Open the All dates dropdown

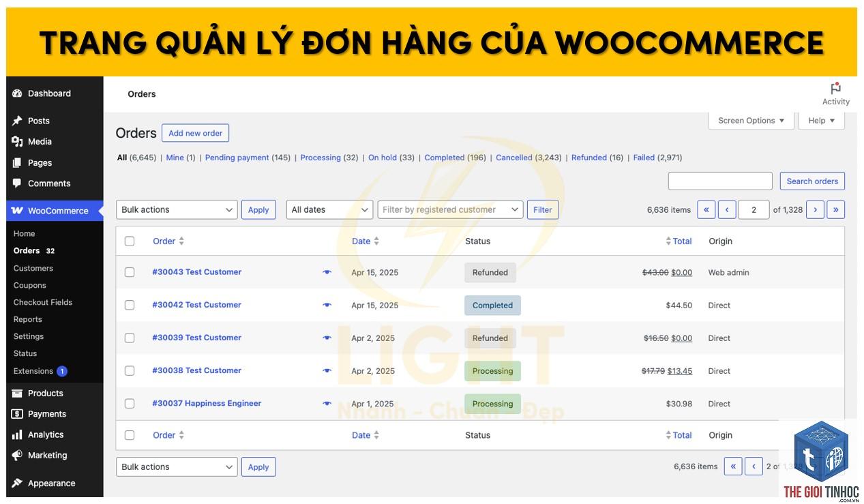point(329,209)
